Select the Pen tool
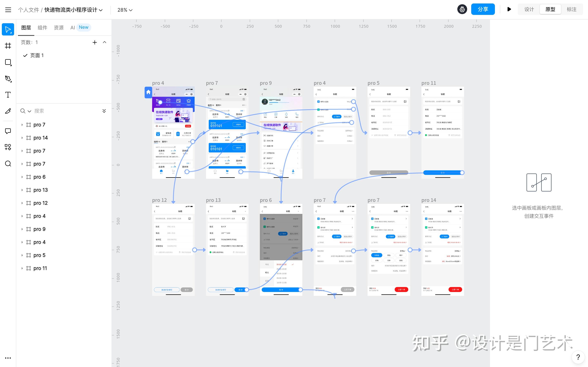Image resolution: width=588 pixels, height=367 pixels. pos(8,79)
